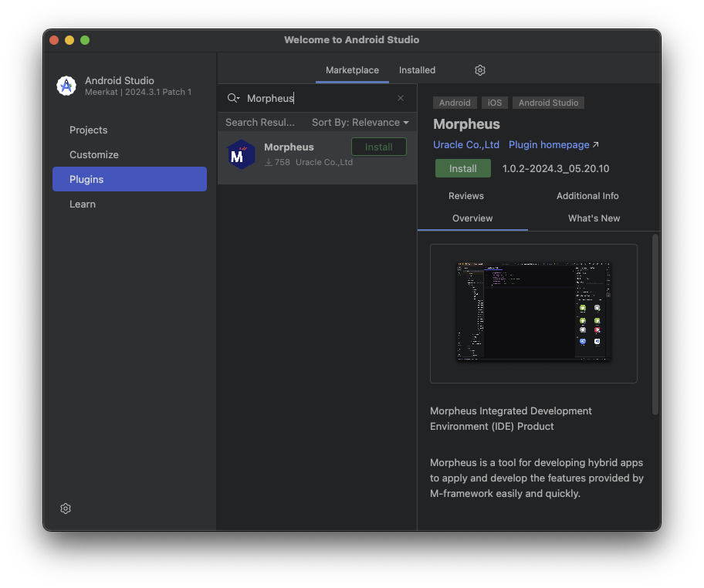Select the Marketplace tab
Viewport: 704px width, 588px height.
[x=352, y=70]
